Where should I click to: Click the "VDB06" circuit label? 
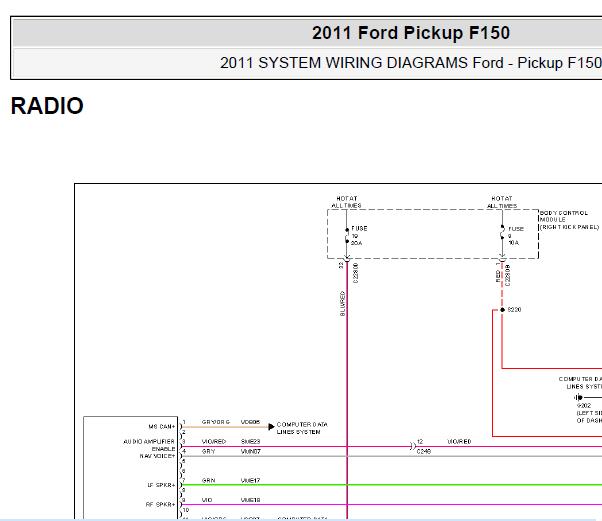[250, 422]
